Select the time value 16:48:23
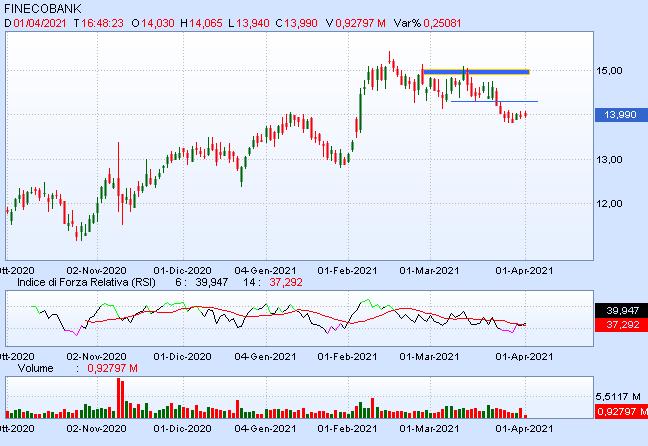The width and height of the screenshot is (648, 446). click(102, 23)
